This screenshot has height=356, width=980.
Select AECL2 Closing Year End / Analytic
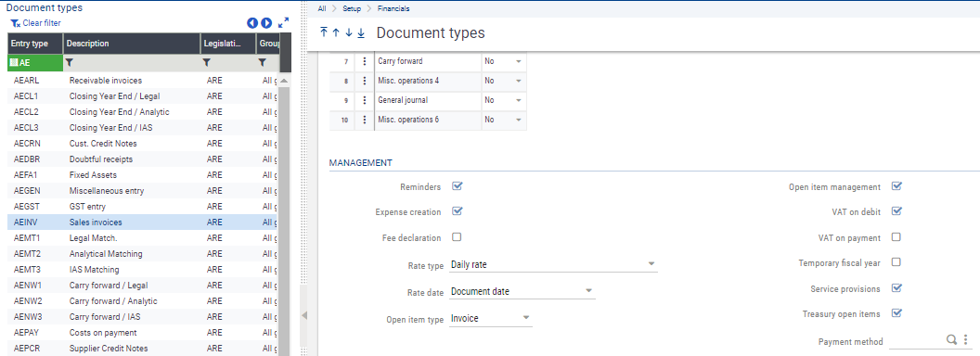point(143,112)
